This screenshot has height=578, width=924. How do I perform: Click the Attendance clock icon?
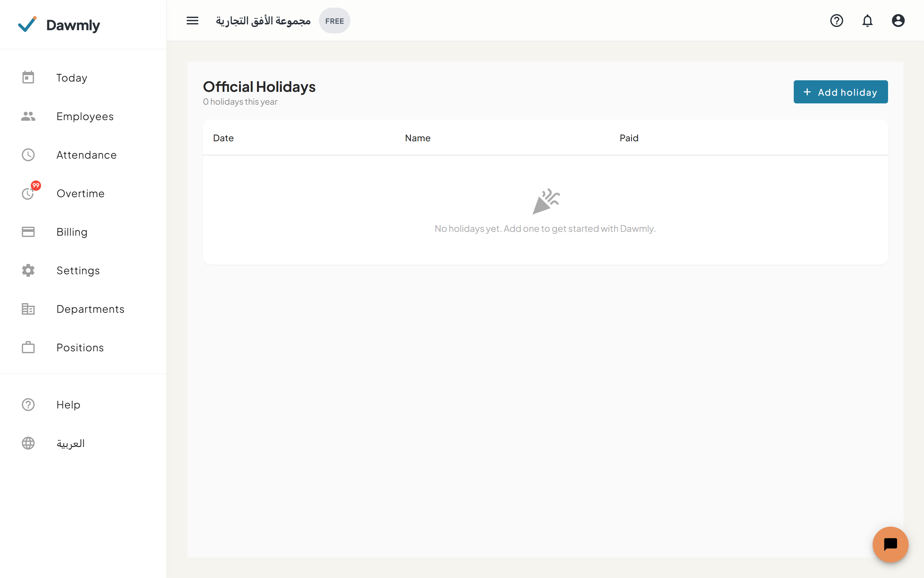pos(28,155)
